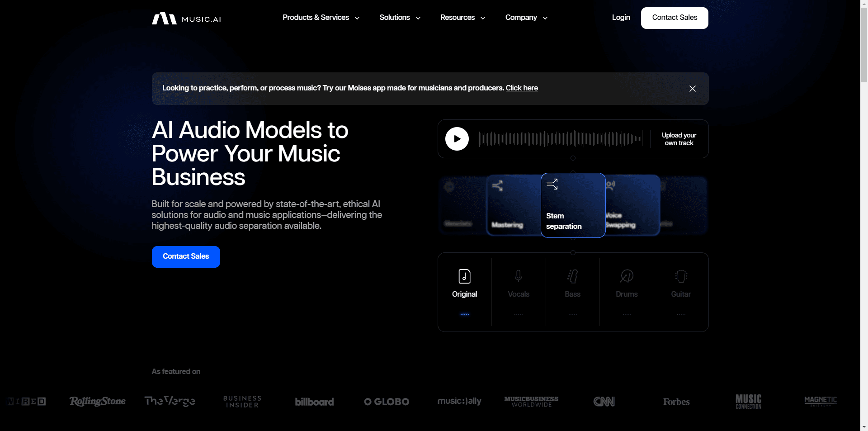
Task: Click the As featured on text
Action: point(176,371)
